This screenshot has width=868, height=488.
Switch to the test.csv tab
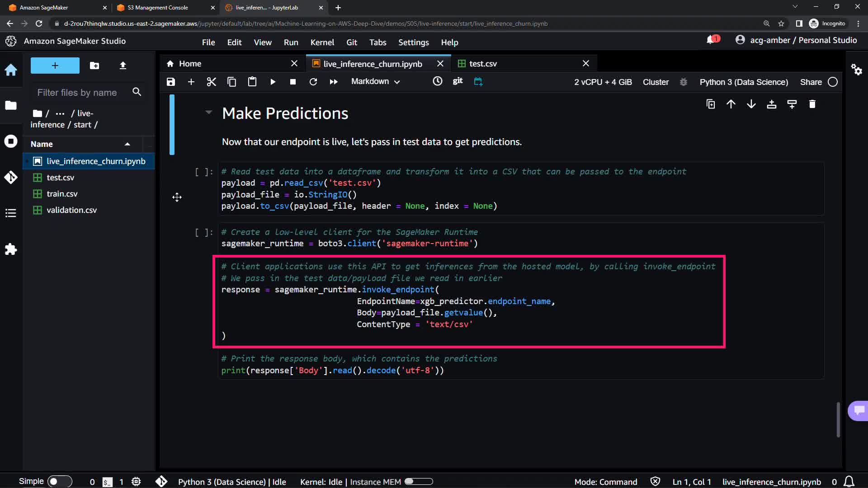tap(483, 64)
